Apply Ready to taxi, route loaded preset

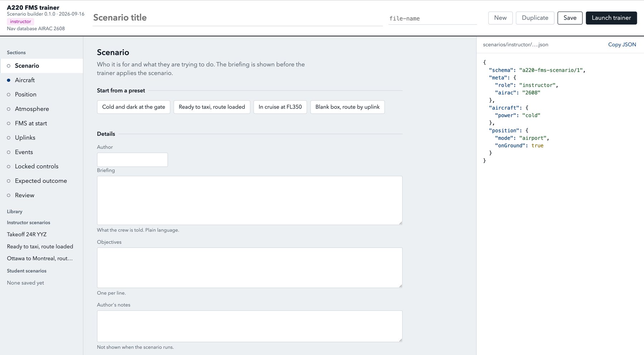click(212, 107)
